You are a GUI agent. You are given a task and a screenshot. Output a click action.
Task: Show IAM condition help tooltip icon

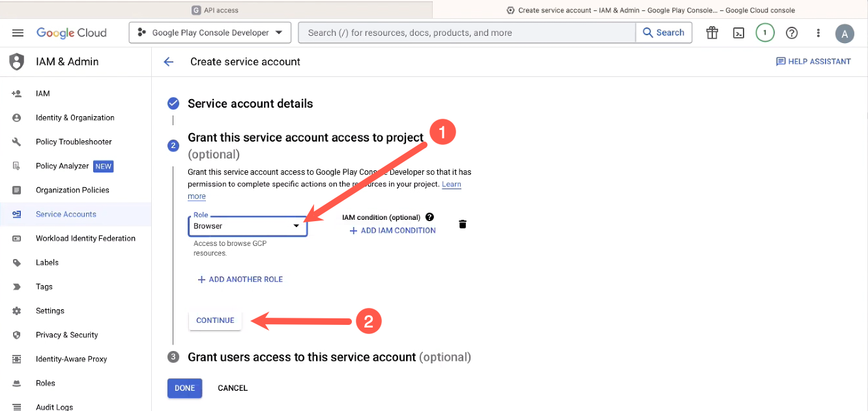(429, 217)
